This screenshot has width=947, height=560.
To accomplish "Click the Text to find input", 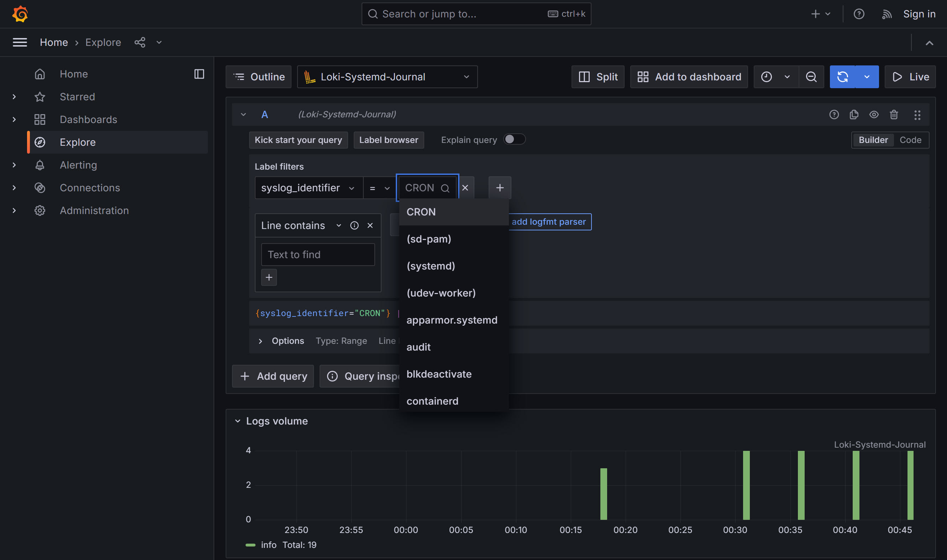I will pos(318,255).
